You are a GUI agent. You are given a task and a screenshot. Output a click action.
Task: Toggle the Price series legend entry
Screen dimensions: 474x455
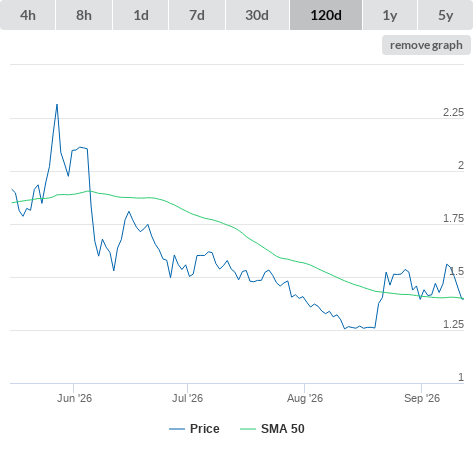pyautogui.click(x=205, y=429)
